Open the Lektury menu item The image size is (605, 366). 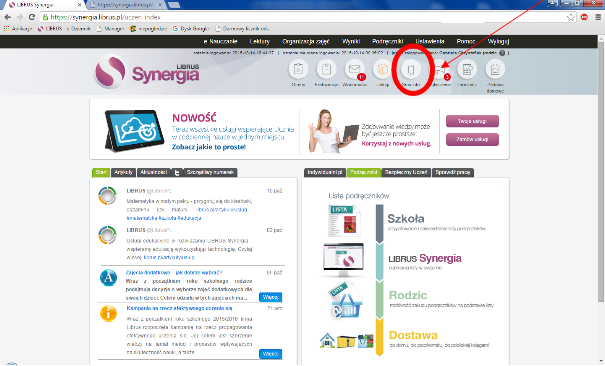pos(260,41)
